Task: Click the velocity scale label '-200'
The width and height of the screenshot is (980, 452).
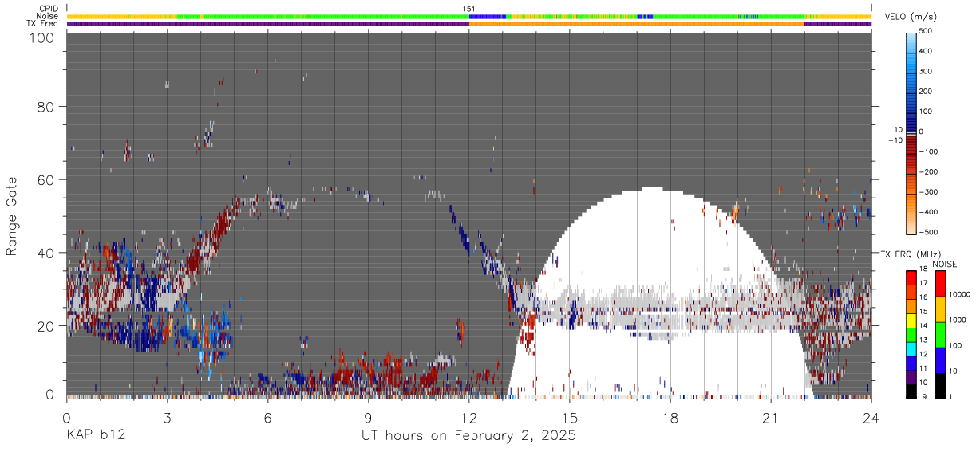Action: pos(931,171)
